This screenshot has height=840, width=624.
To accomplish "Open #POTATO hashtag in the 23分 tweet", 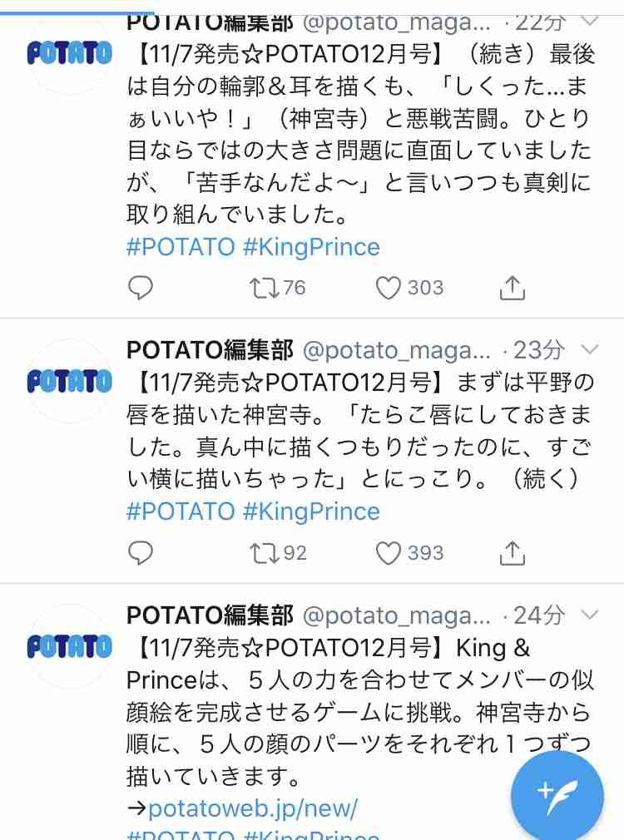I will tap(181, 511).
